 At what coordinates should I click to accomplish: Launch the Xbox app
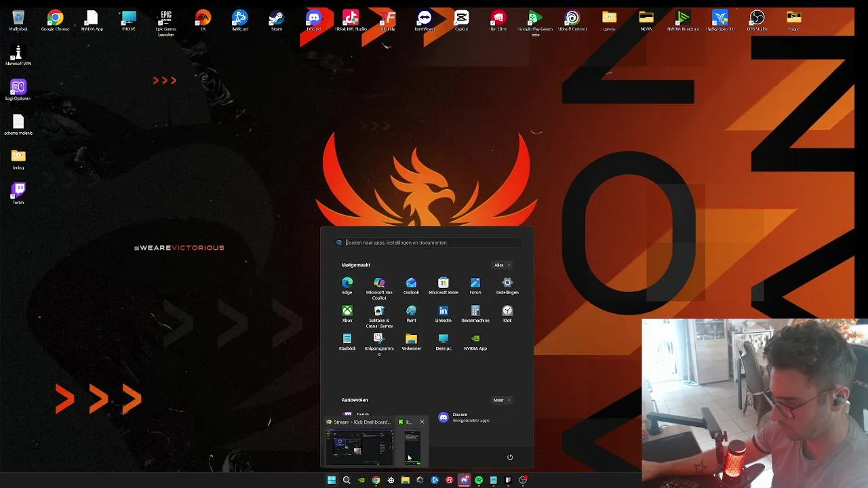coord(347,314)
